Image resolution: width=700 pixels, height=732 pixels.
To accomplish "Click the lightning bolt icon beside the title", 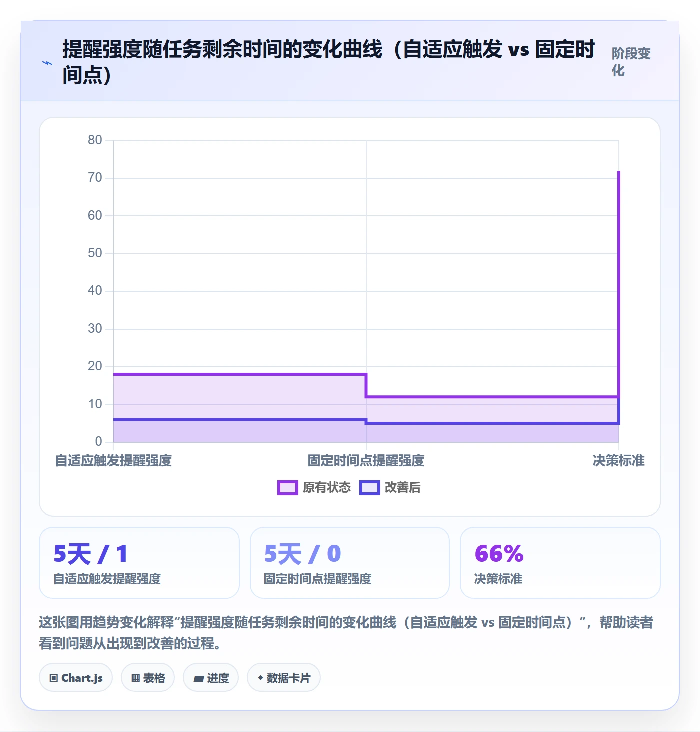I will click(47, 63).
